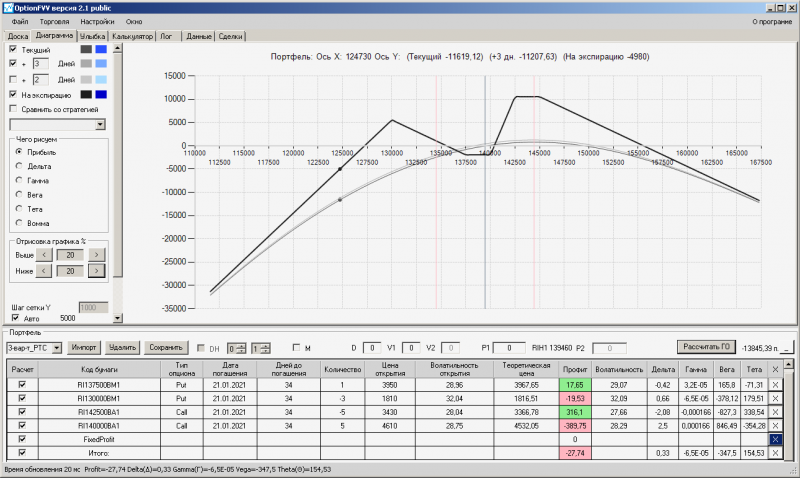Click the D input field
Image resolution: width=800 pixels, height=478 pixels.
tap(372, 348)
